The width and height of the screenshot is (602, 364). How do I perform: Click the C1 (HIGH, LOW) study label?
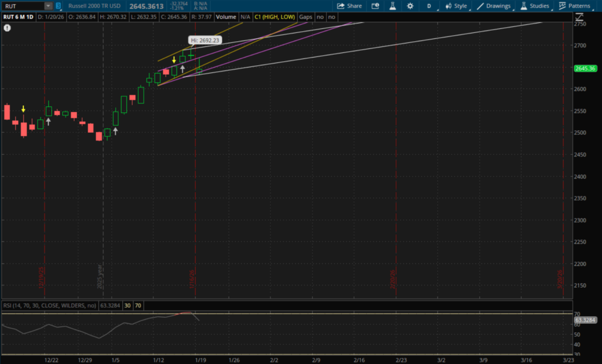point(274,17)
